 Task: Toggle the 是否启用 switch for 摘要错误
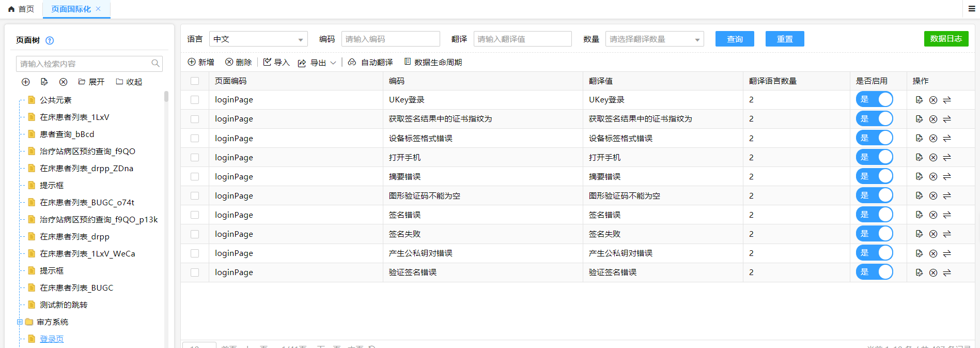(874, 176)
